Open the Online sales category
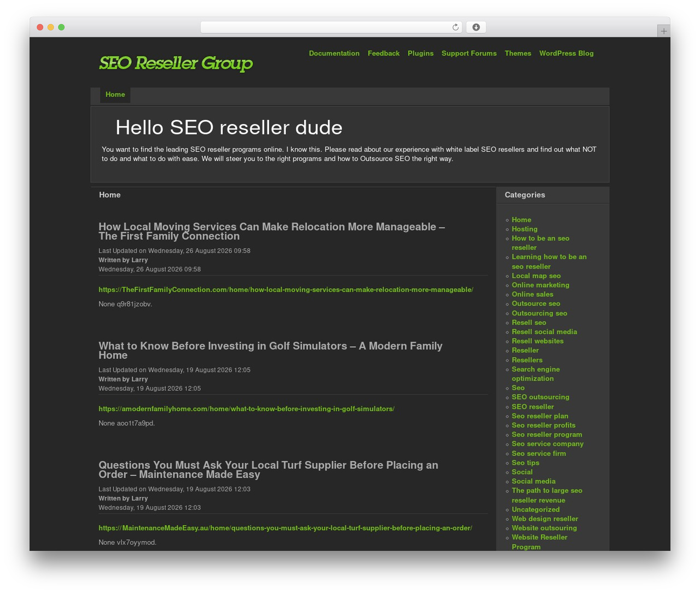Viewport: 700px width, 593px height. [533, 294]
